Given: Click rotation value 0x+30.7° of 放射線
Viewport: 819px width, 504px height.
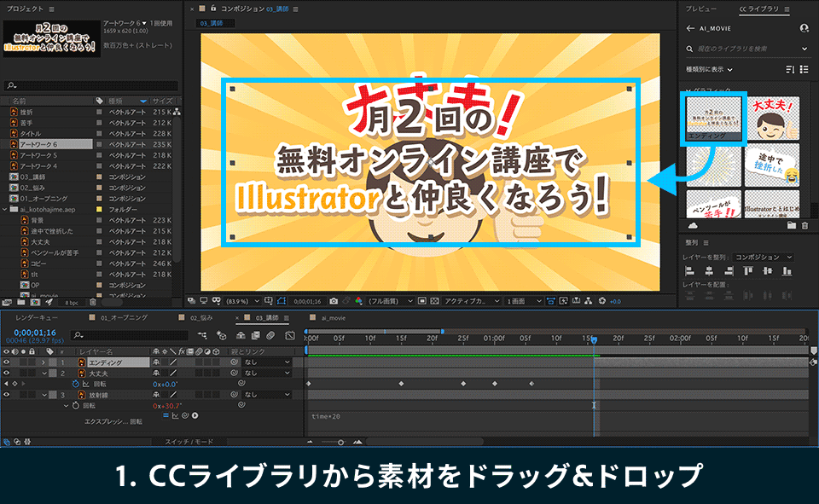Looking at the screenshot, I should (x=167, y=406).
